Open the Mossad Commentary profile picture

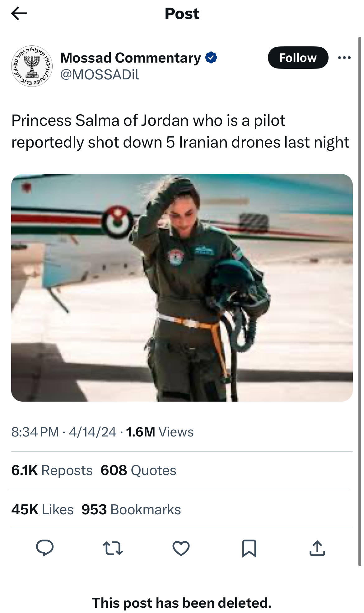pyautogui.click(x=32, y=66)
